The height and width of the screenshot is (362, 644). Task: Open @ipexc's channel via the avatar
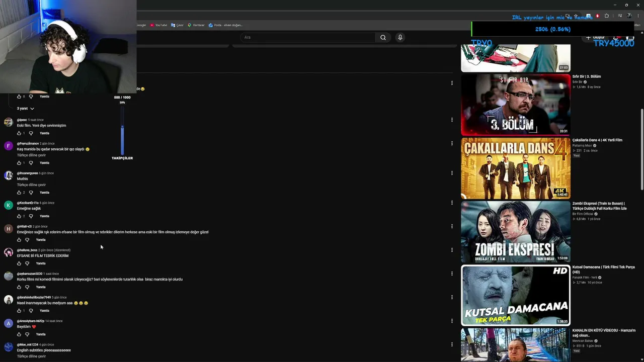(x=9, y=122)
